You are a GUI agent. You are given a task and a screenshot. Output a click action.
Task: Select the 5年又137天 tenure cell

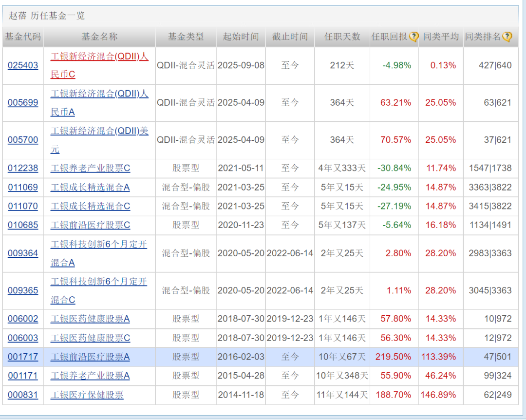342,225
